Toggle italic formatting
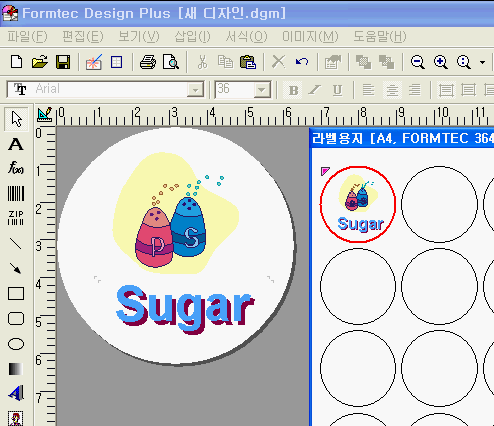Image resolution: width=494 pixels, height=426 pixels. [315, 90]
